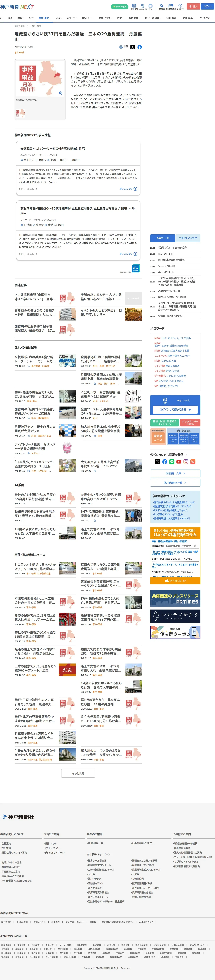Open the 防災情報 兵庫 link button
This screenshot has width=215, height=980.
click(175, 474)
